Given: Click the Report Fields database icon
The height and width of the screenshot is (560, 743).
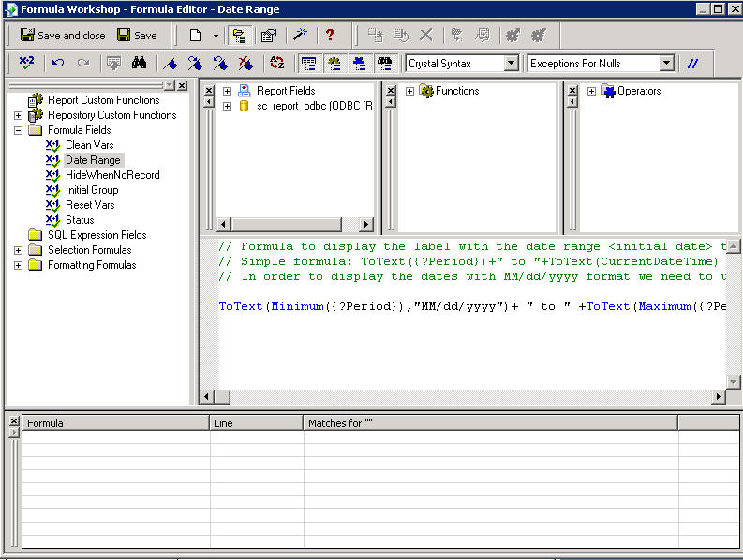Looking at the screenshot, I should (x=244, y=91).
